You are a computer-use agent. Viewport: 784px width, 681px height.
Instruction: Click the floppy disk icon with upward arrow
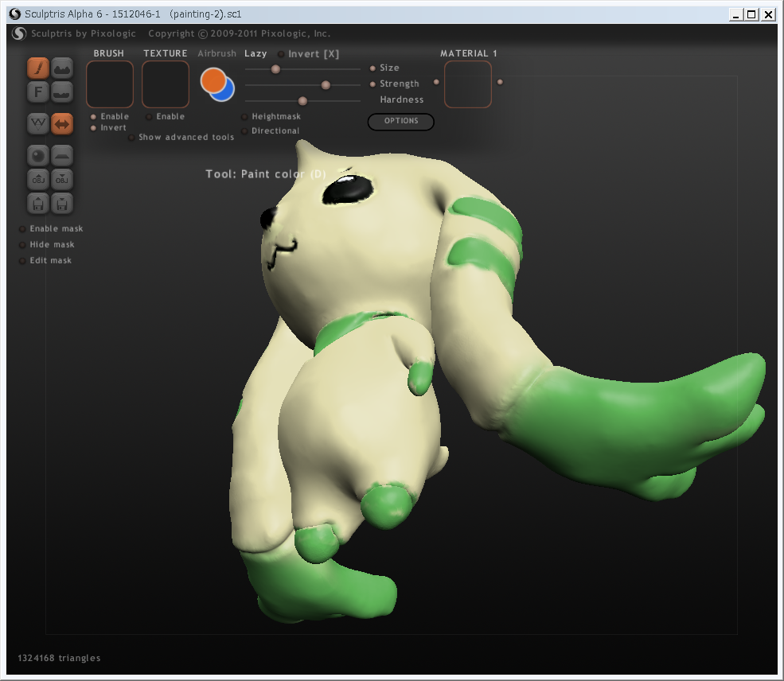38,204
